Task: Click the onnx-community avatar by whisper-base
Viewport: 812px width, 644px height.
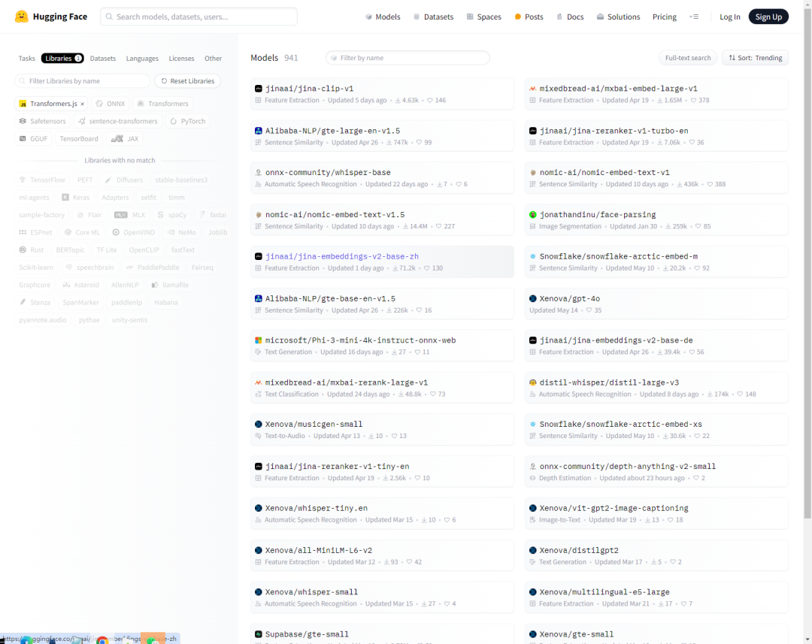Action: pyautogui.click(x=259, y=172)
